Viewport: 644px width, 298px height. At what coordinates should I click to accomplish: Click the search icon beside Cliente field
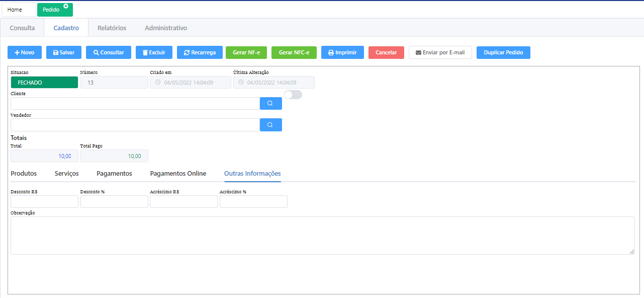pos(270,103)
